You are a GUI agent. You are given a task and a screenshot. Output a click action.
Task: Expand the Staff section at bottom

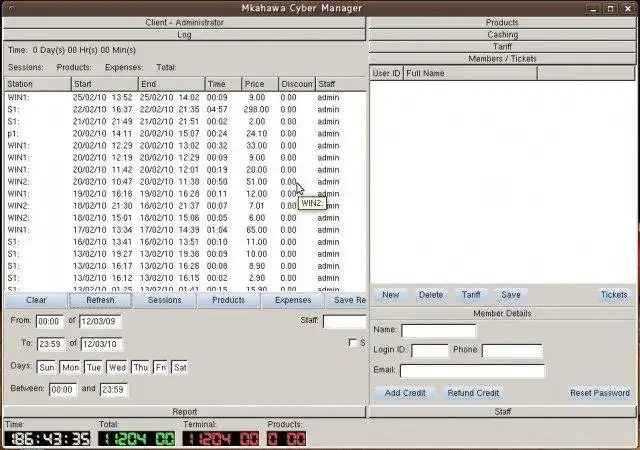click(502, 412)
